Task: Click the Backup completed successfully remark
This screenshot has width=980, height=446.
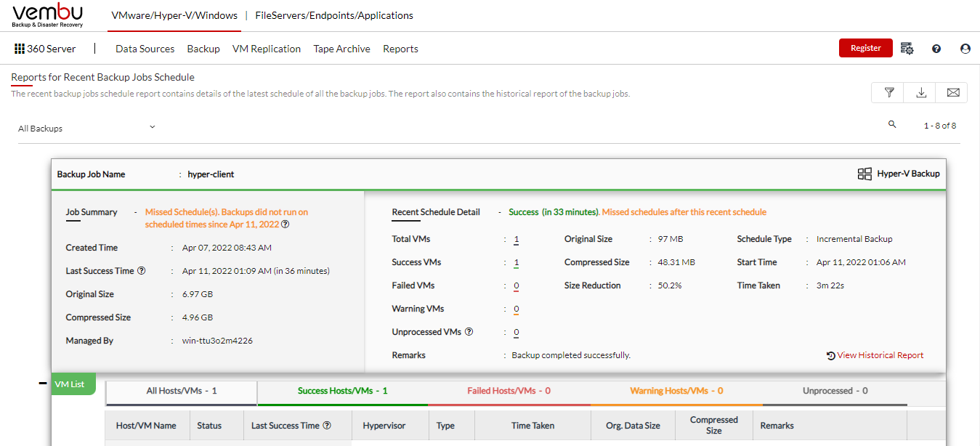Action: point(571,355)
